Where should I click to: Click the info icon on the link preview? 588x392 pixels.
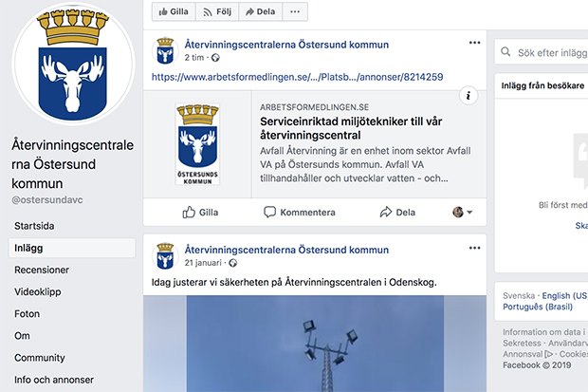[x=469, y=96]
